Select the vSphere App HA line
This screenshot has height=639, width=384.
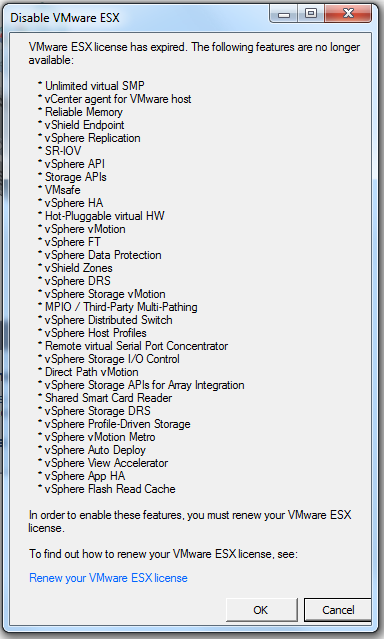85,477
